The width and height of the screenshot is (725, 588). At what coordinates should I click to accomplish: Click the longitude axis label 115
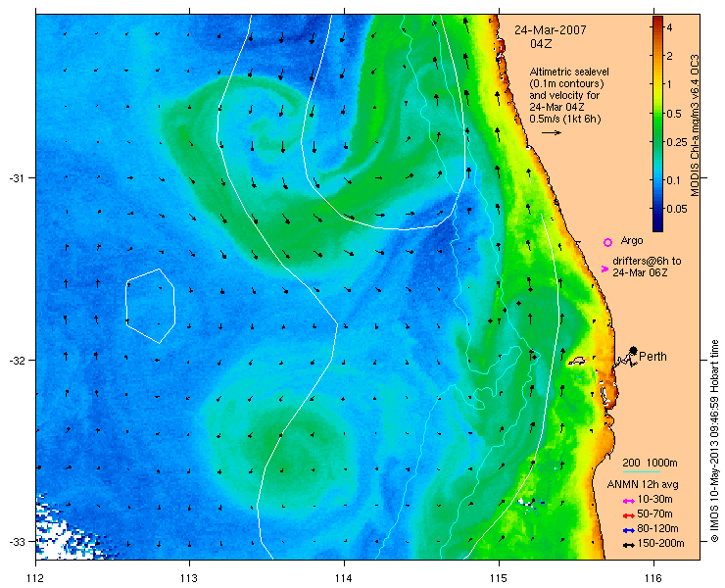(x=499, y=578)
